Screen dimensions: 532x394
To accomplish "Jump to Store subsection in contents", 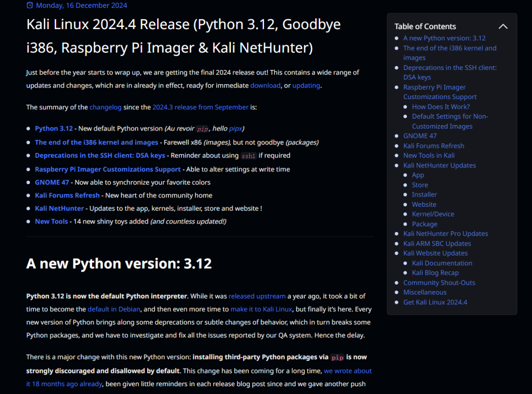I will tap(420, 185).
